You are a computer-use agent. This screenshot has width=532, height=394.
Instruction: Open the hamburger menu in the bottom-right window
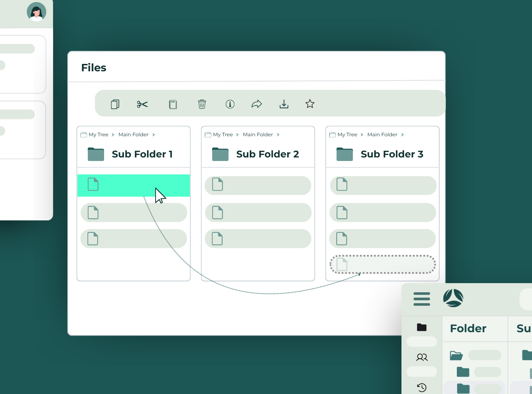tap(422, 299)
